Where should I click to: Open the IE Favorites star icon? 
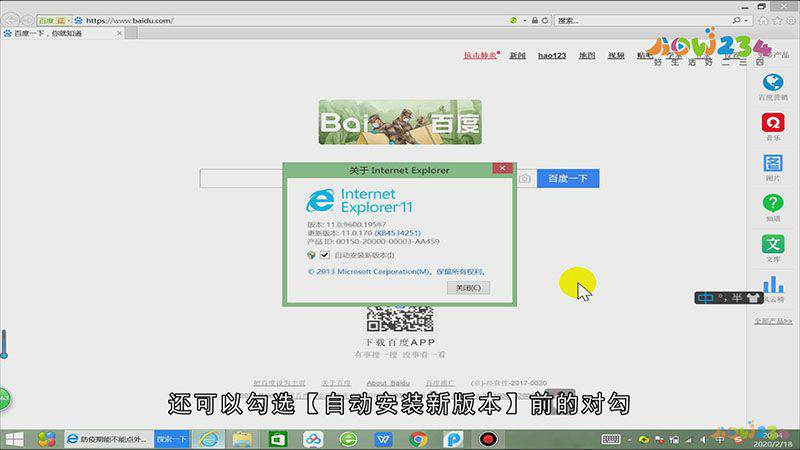(777, 20)
